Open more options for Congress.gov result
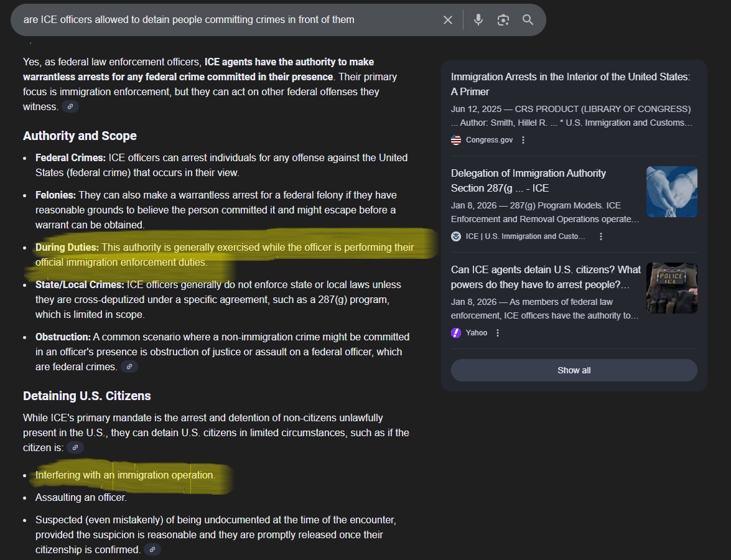The image size is (731, 560). 523,140
